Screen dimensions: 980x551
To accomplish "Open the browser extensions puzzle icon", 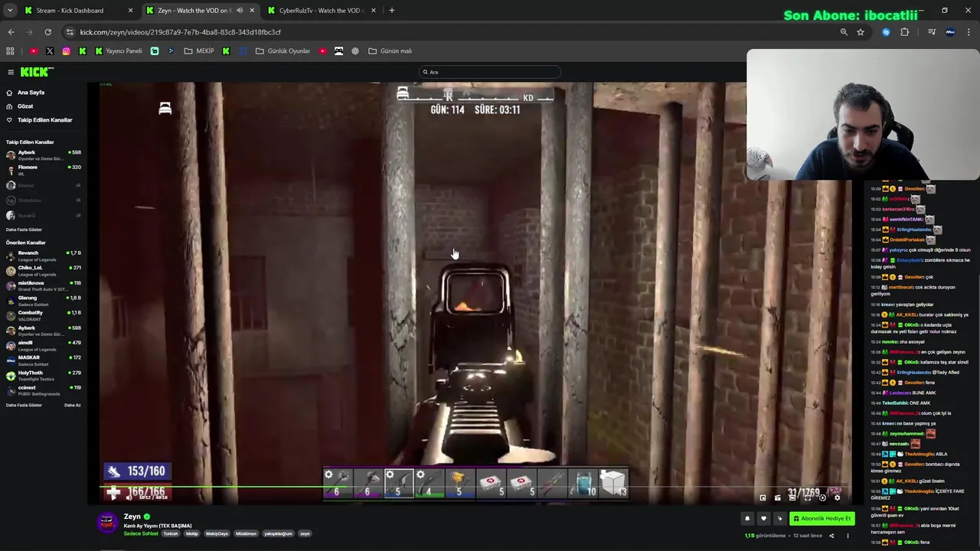I will click(905, 32).
